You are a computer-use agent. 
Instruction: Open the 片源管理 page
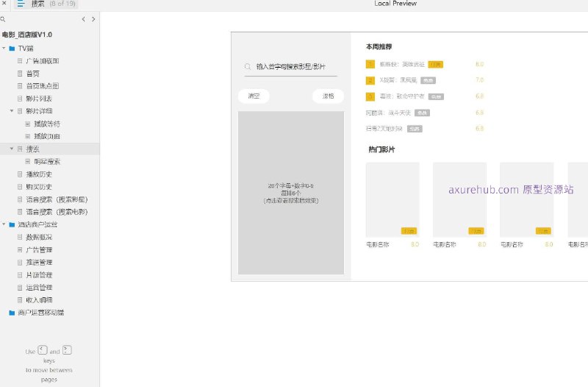point(39,275)
